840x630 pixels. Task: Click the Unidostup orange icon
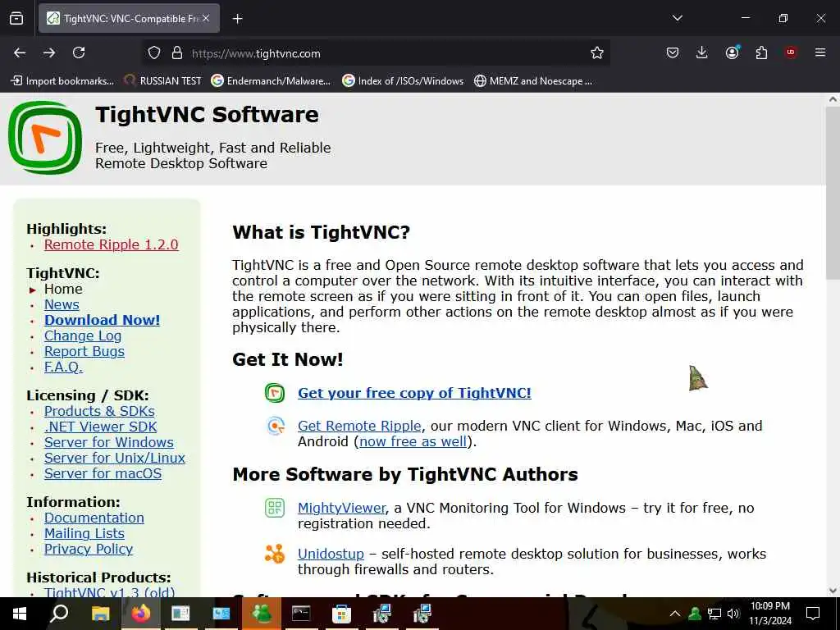coord(275,554)
